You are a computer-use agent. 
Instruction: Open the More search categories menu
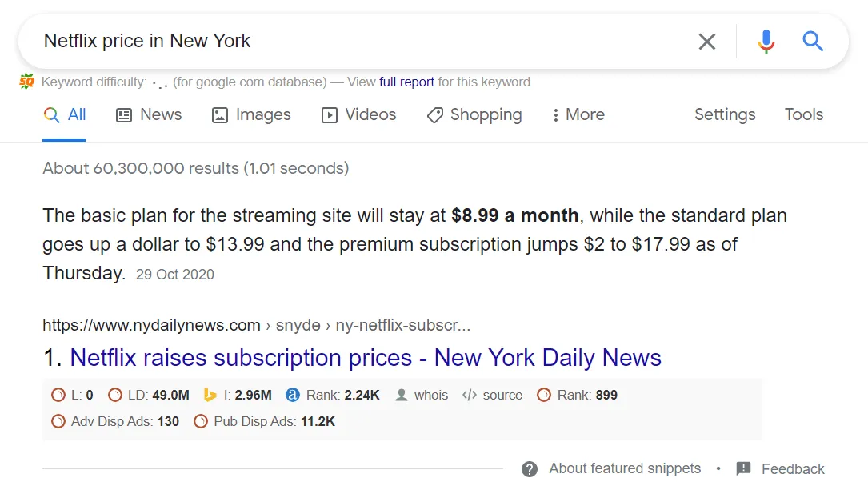coord(578,114)
